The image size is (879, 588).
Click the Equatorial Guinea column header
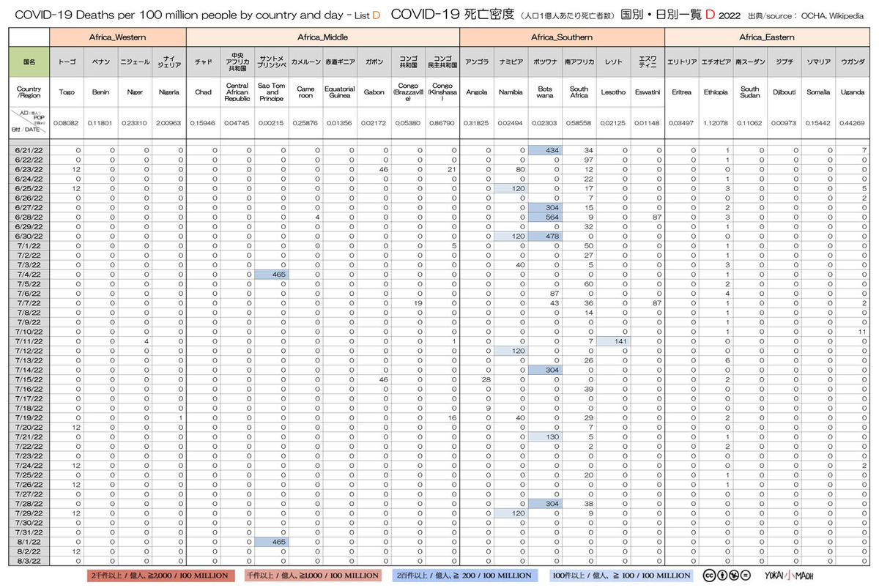click(340, 92)
